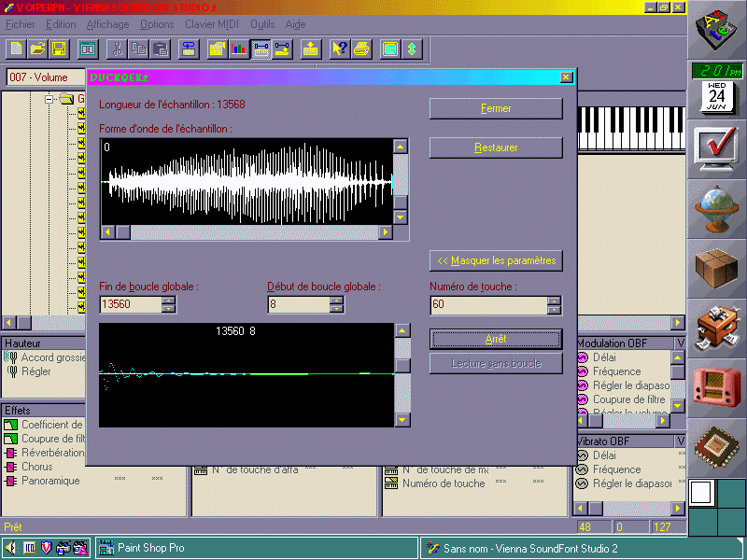This screenshot has height=560, width=747.
Task: Click the speaker volume tray icon
Action: click(x=10, y=548)
